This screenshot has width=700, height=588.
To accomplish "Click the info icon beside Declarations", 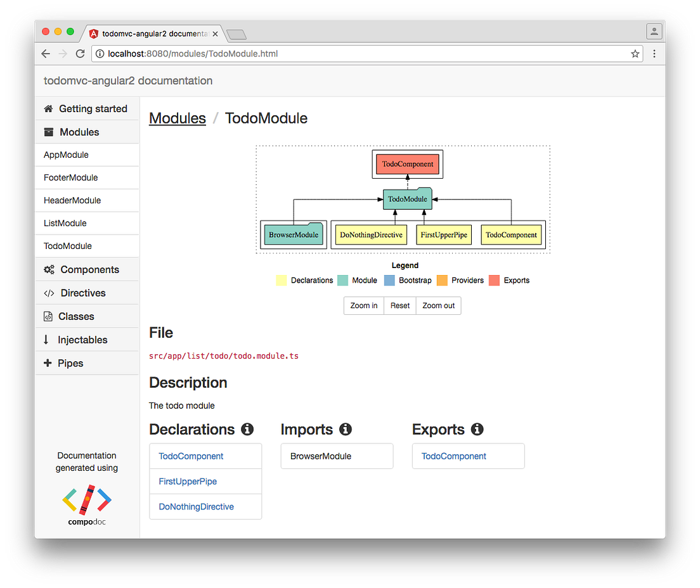I will (247, 429).
